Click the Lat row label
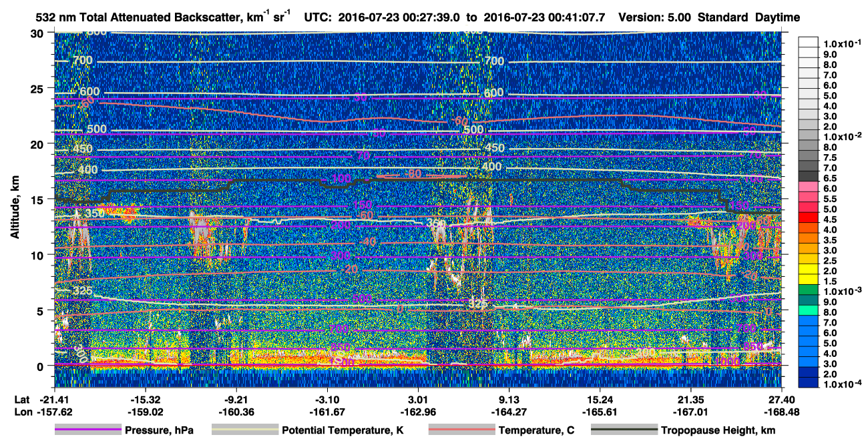868x445 pixels. (x=21, y=399)
